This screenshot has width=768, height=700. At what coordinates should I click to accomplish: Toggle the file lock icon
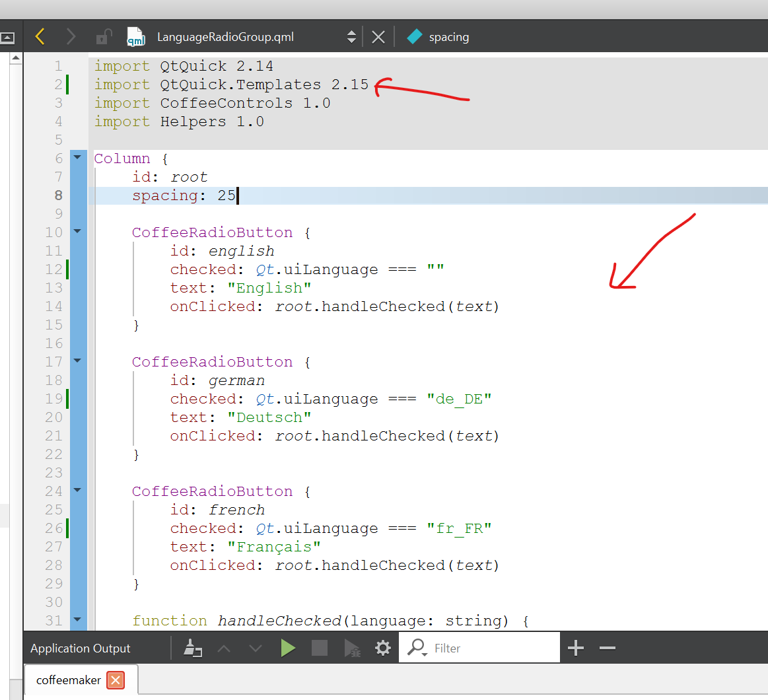104,37
